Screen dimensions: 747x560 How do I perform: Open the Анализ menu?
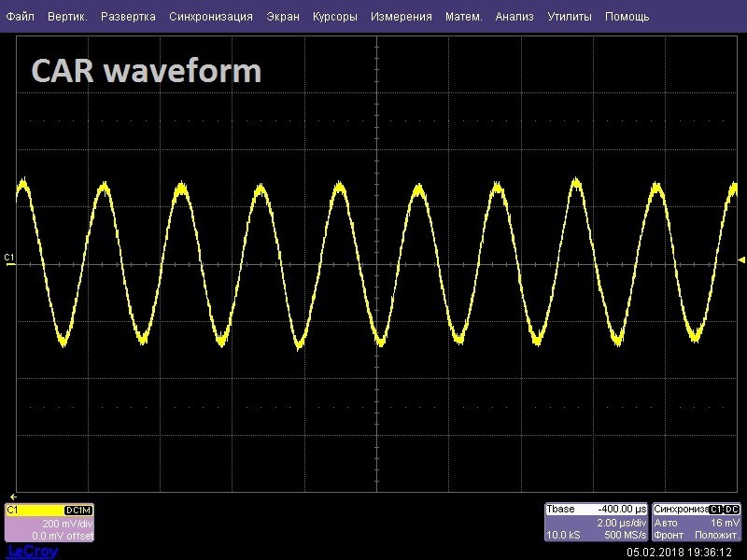pos(514,17)
